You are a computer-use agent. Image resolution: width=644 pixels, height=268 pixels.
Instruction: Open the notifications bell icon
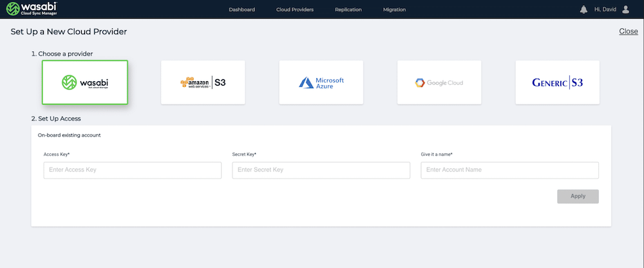pyautogui.click(x=583, y=10)
